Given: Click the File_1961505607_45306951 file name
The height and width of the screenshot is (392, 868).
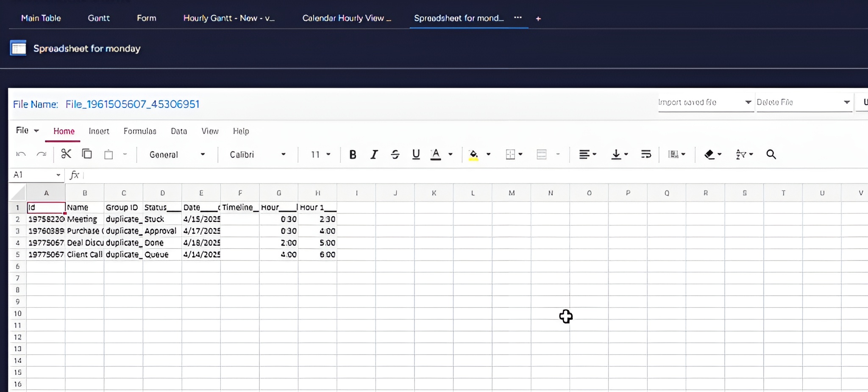Looking at the screenshot, I should [132, 104].
